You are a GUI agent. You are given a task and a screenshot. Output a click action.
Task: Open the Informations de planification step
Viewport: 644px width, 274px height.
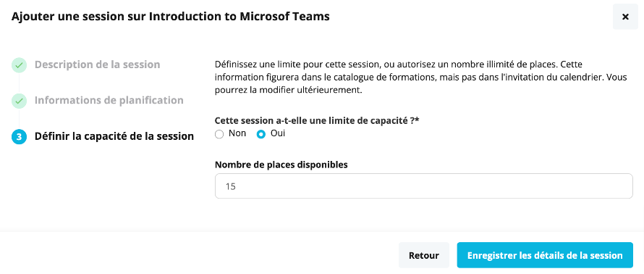pyautogui.click(x=109, y=100)
